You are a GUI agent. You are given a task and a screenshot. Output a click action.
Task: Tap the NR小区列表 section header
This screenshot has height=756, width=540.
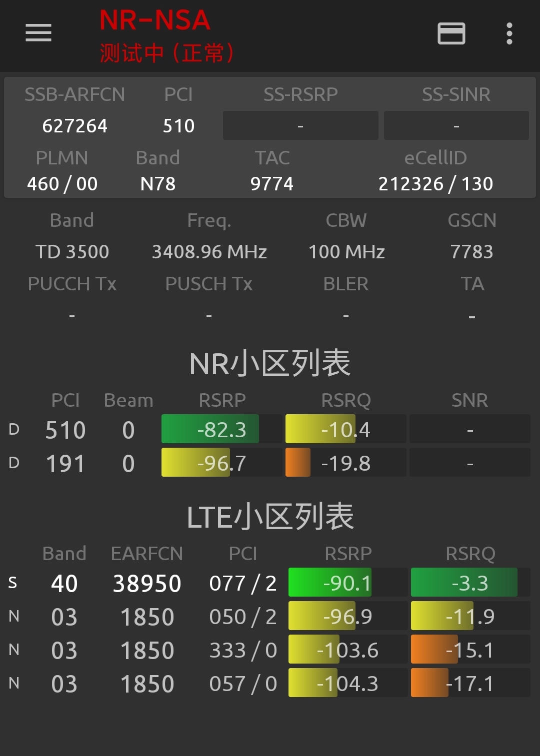[270, 363]
